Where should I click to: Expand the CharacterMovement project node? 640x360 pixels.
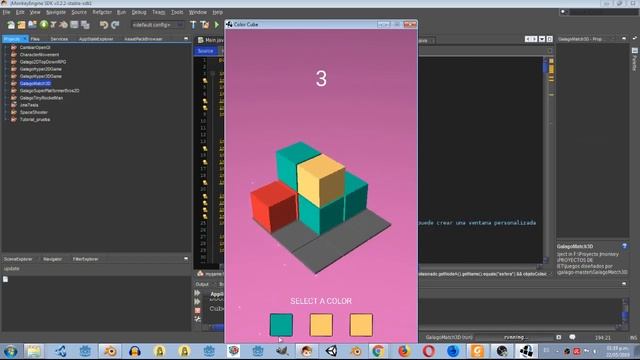tap(5, 55)
